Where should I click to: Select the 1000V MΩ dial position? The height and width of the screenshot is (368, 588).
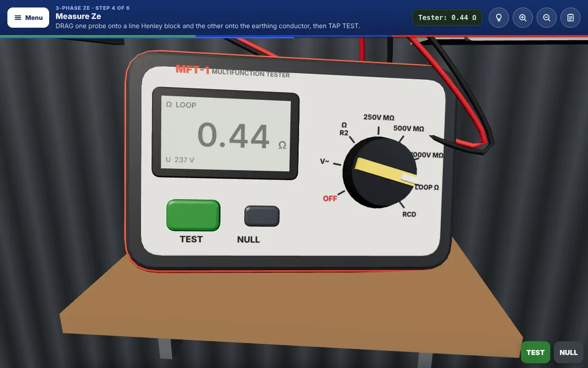point(427,155)
